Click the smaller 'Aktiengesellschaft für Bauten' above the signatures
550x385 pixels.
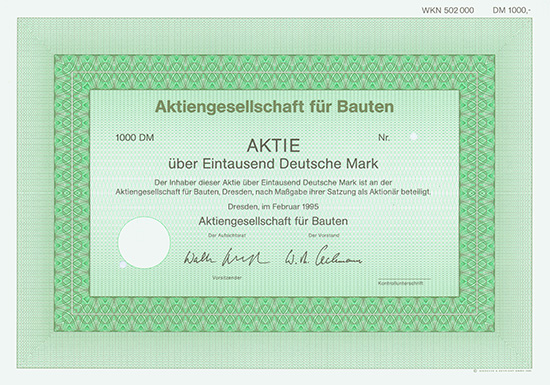point(273,221)
